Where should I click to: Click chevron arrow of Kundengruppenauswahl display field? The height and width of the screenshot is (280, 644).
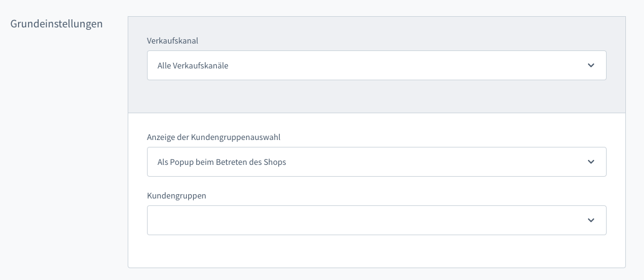point(591,162)
